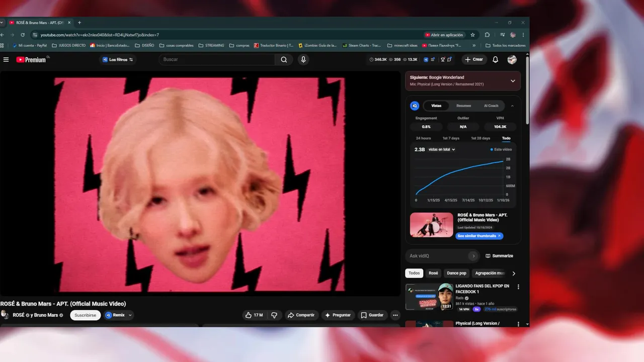Click the Compartir share button
The image size is (644, 362).
click(301, 315)
